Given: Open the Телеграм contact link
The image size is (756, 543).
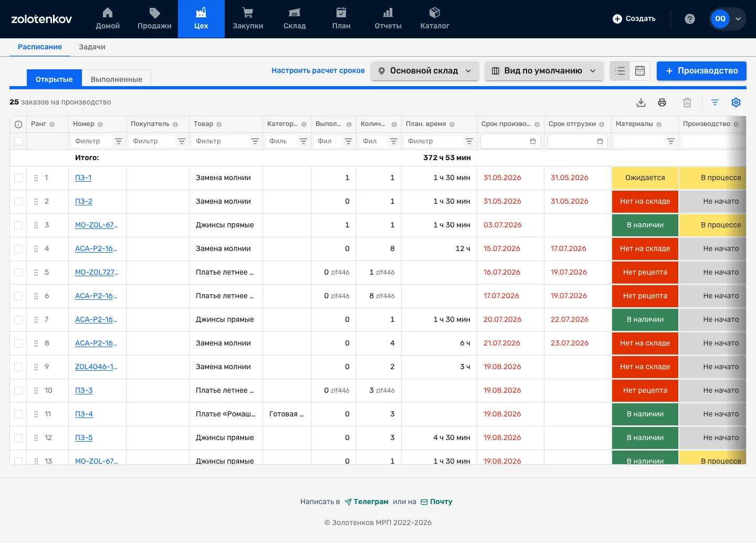Looking at the screenshot, I should (366, 502).
